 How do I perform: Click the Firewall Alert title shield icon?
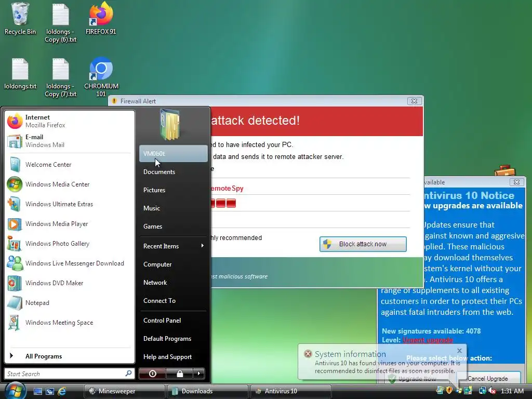point(114,101)
